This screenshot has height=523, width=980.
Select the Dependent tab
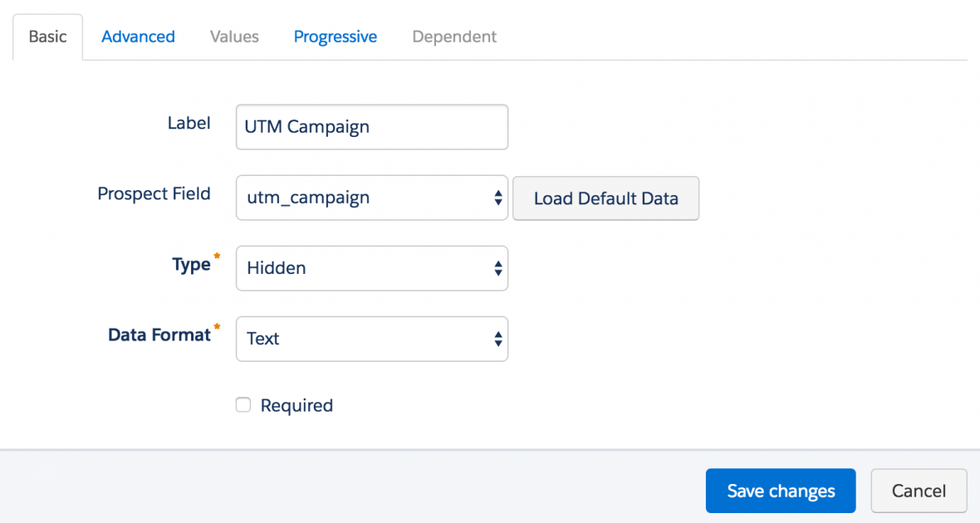point(454,37)
